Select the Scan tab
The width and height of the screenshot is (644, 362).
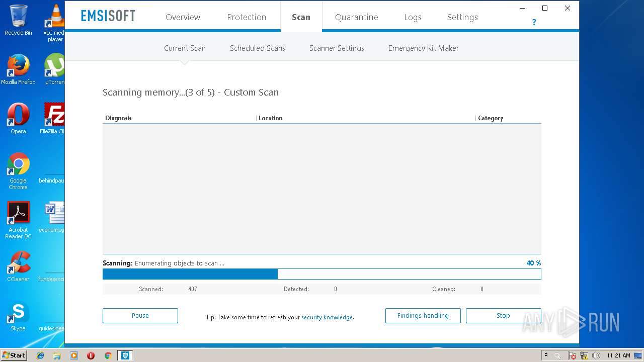(x=301, y=17)
